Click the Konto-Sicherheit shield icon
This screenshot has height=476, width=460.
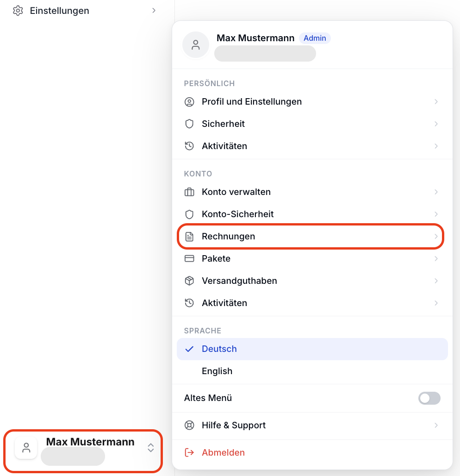189,214
